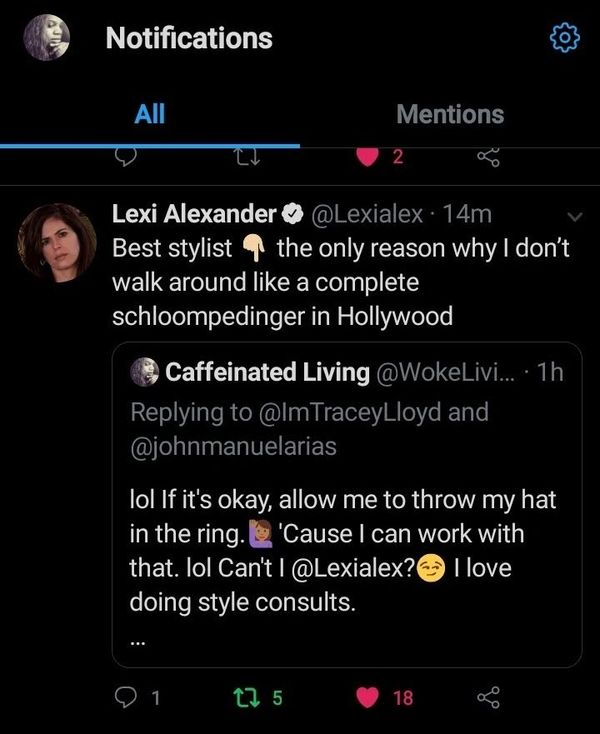The height and width of the screenshot is (734, 600).
Task: Open Caffeinated Living's small avatar in quote
Action: pos(145,372)
